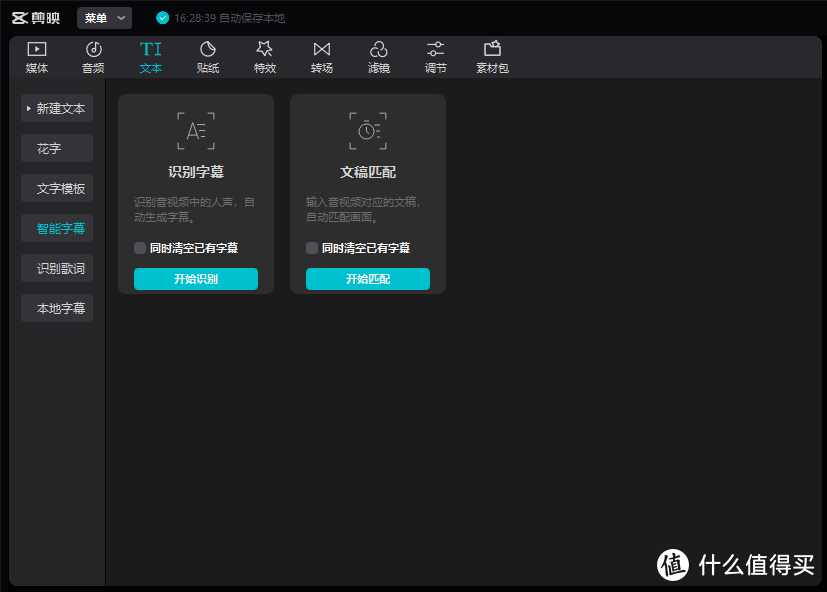
Task: Click the 贴纸 sticker icon
Action: tap(208, 55)
